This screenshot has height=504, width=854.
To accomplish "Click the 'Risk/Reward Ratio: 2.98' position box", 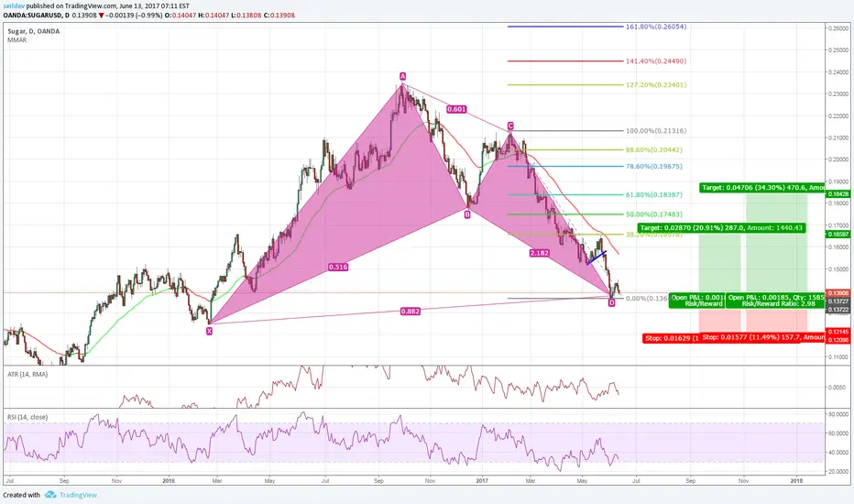I will point(774,301).
